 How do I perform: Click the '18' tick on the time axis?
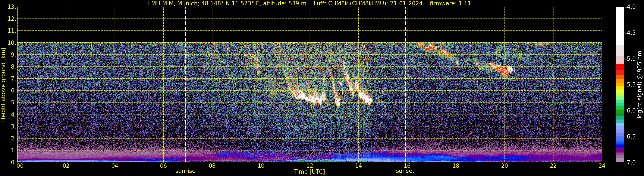click(456, 166)
